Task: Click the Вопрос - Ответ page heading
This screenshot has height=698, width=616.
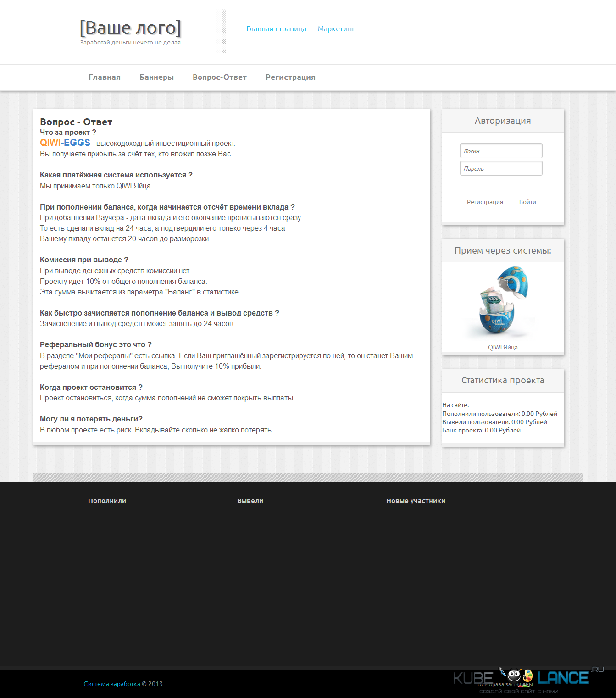Action: 76,122
